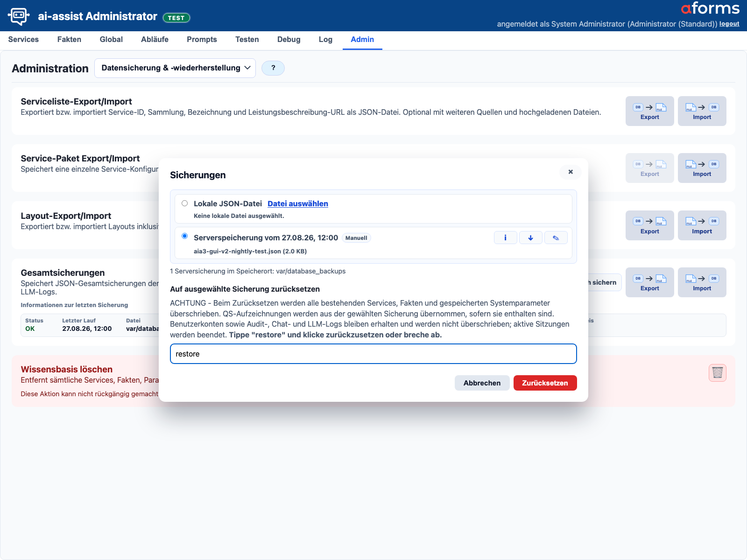The height and width of the screenshot is (560, 747).
Task: Click the ai-assist robot logo icon
Action: tap(19, 16)
